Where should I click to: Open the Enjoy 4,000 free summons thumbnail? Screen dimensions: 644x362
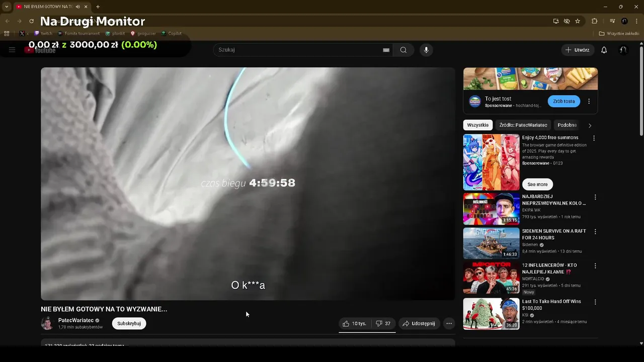491,162
